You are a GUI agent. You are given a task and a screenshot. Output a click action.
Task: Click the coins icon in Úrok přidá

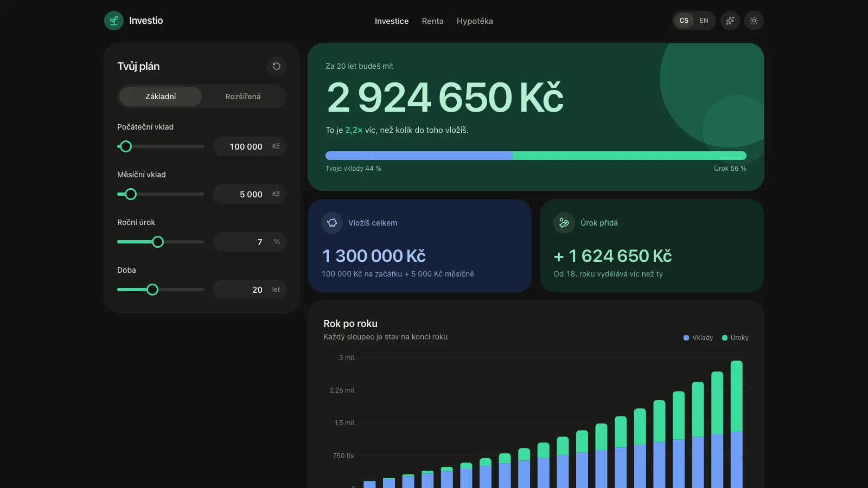564,223
